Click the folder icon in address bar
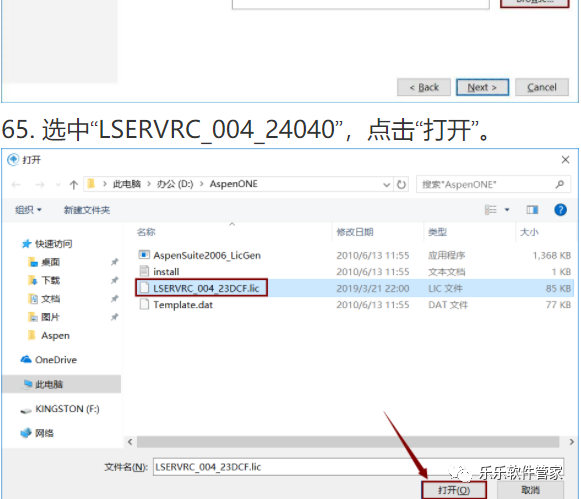Screen dimensions: 581x499 point(91,184)
